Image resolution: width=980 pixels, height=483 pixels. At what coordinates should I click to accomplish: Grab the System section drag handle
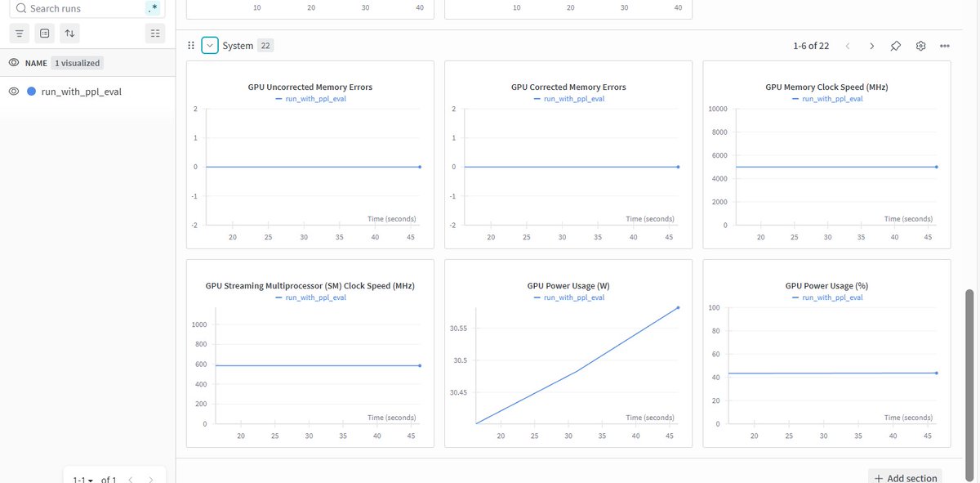pos(191,46)
